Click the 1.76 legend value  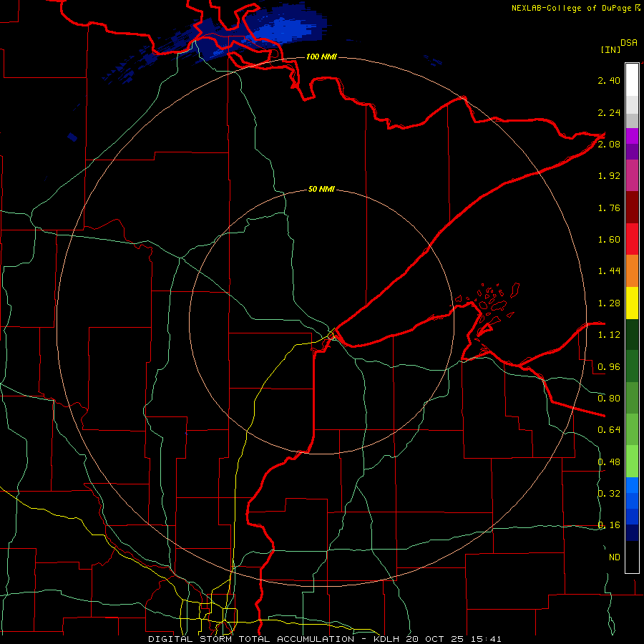click(x=609, y=208)
